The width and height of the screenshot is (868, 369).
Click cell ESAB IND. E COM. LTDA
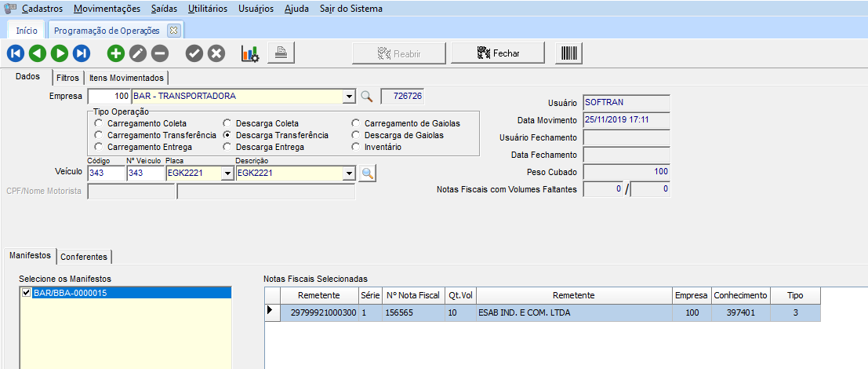[x=573, y=313]
